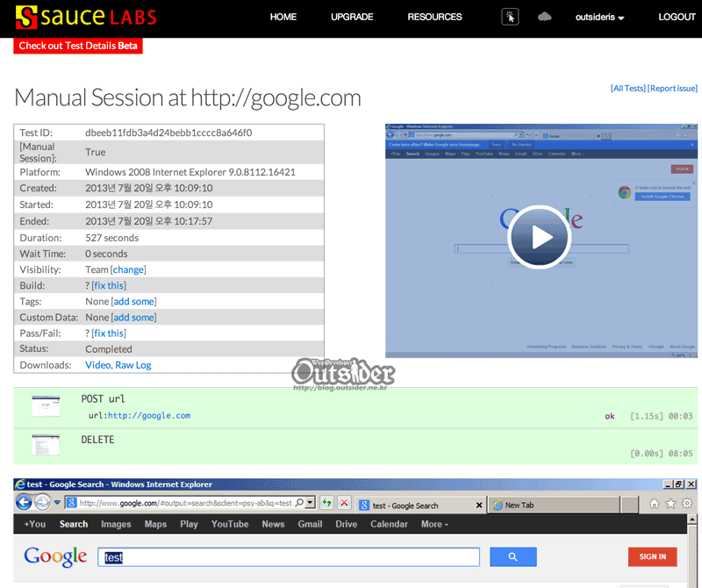Click the 527 seconds duration value
This screenshot has width=702, height=588.
112,238
